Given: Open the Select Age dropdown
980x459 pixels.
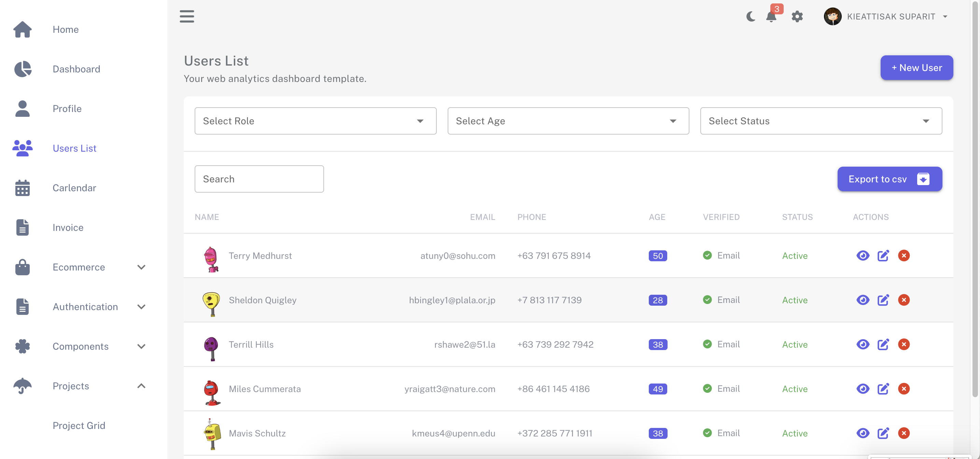Looking at the screenshot, I should pyautogui.click(x=568, y=121).
